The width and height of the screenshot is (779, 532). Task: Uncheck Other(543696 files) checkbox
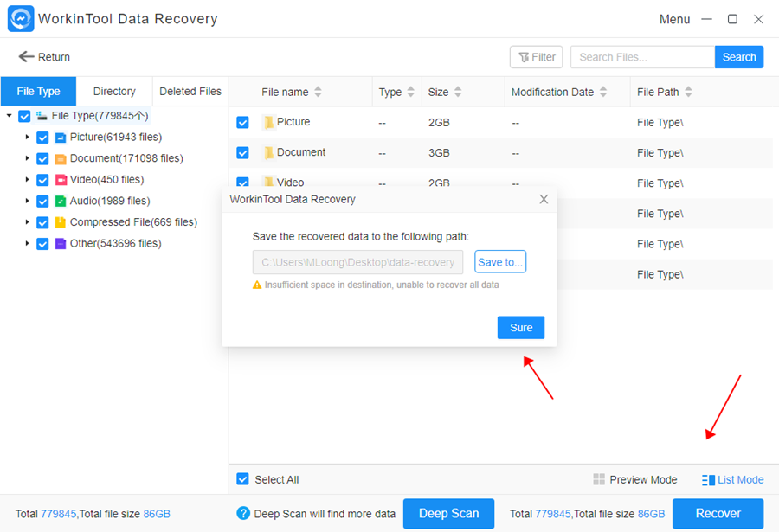pos(42,244)
